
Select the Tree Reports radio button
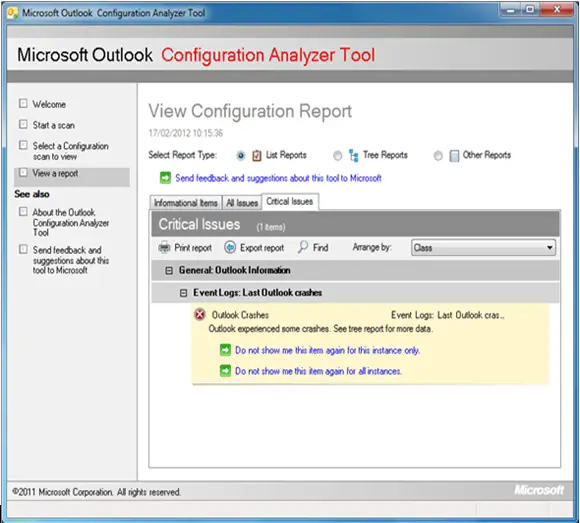pos(337,156)
